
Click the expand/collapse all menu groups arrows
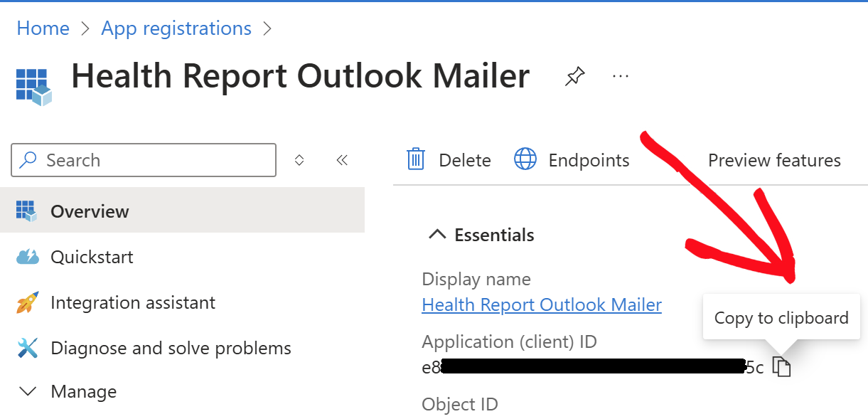click(299, 160)
